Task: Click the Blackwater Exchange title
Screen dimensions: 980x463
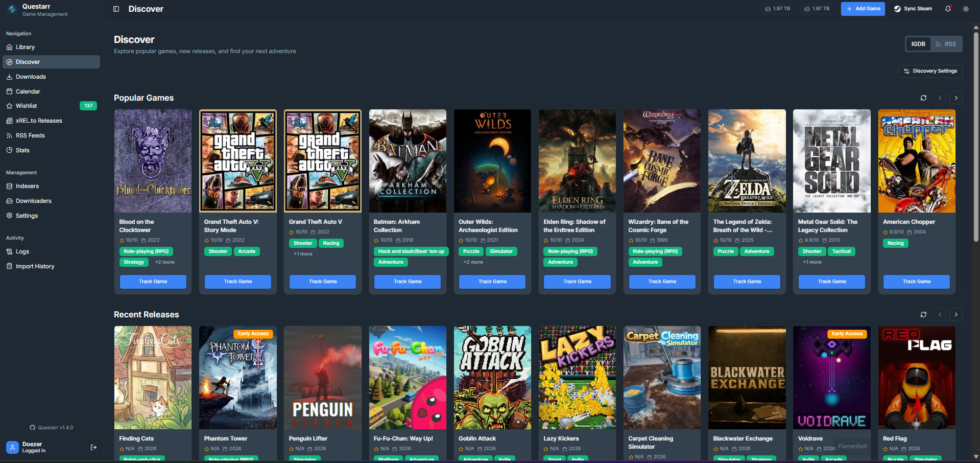Action: tap(743, 438)
